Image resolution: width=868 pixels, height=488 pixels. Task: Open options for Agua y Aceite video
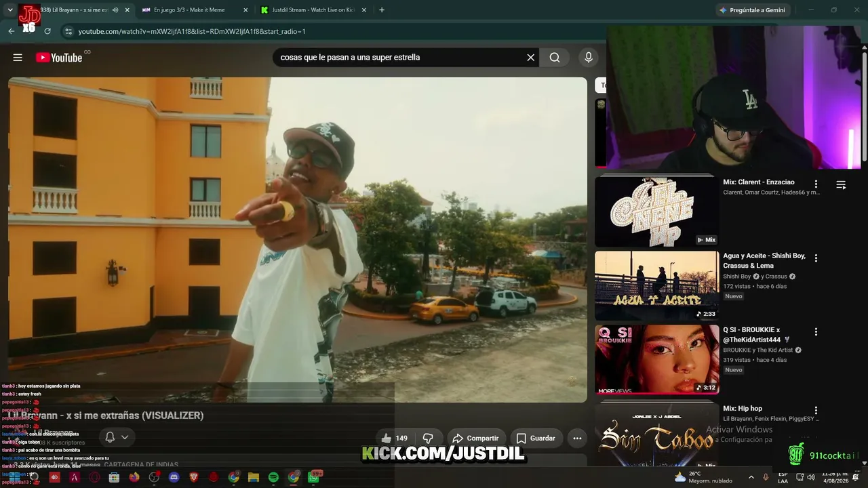pyautogui.click(x=816, y=258)
